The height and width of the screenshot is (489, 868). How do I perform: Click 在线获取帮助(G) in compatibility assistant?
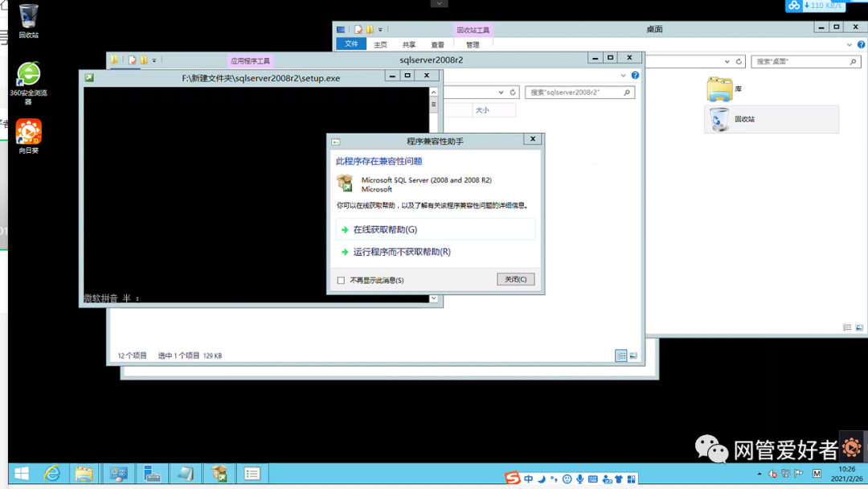[x=435, y=229]
